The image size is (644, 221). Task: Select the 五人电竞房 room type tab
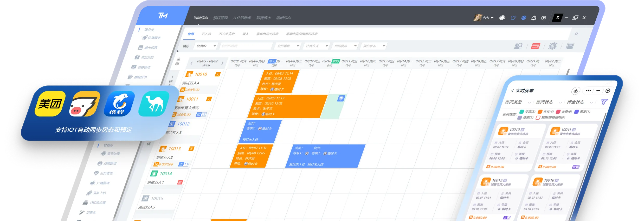[227, 34]
